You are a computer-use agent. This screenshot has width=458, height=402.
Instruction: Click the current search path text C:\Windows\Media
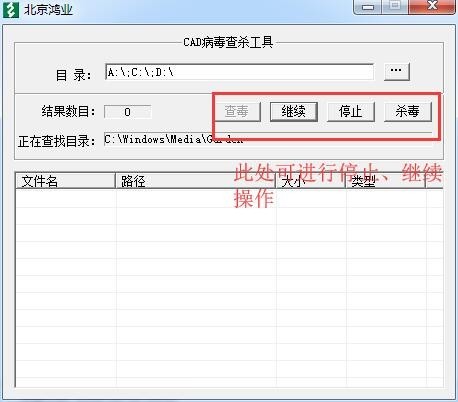pyautogui.click(x=173, y=139)
